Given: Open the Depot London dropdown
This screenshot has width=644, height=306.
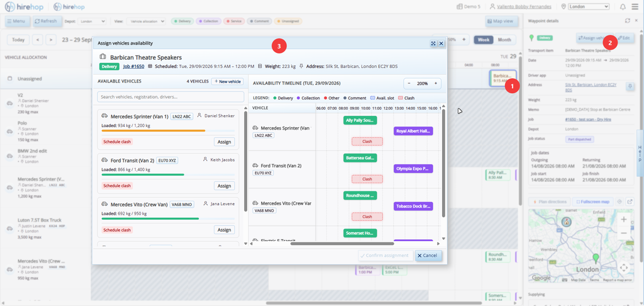Looking at the screenshot, I should coord(92,21).
